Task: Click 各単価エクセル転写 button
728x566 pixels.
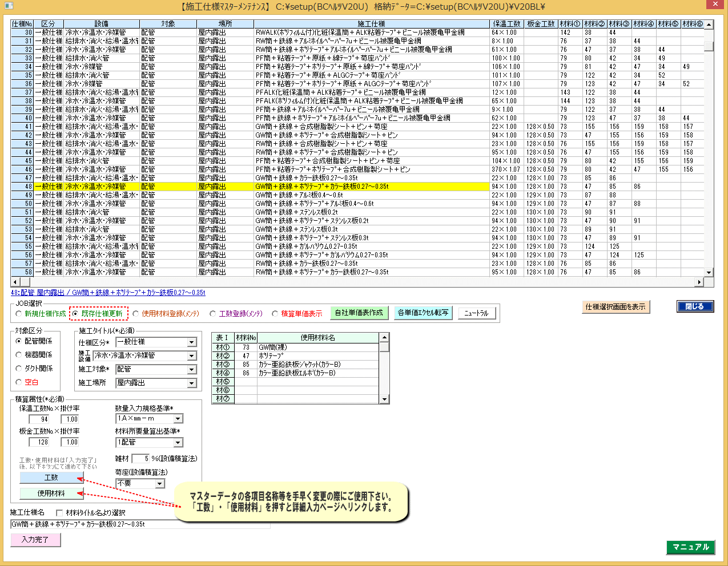Action: (423, 313)
